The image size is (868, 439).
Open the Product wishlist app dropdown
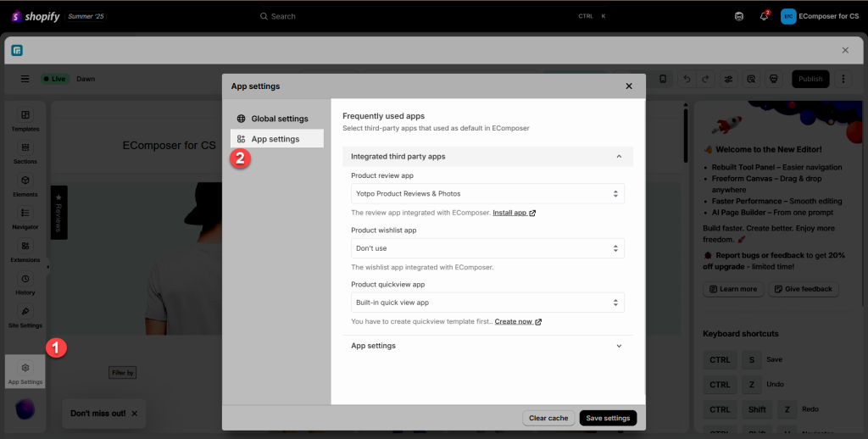pyautogui.click(x=487, y=248)
